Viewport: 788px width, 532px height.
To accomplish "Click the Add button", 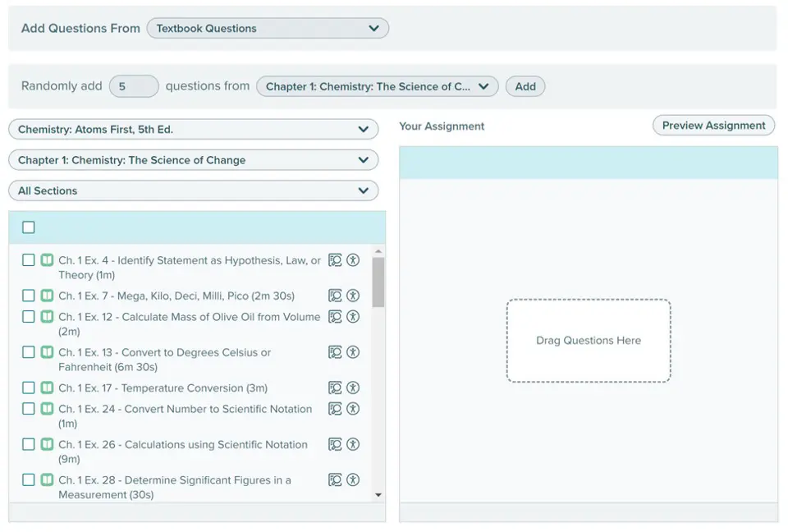I will [525, 86].
